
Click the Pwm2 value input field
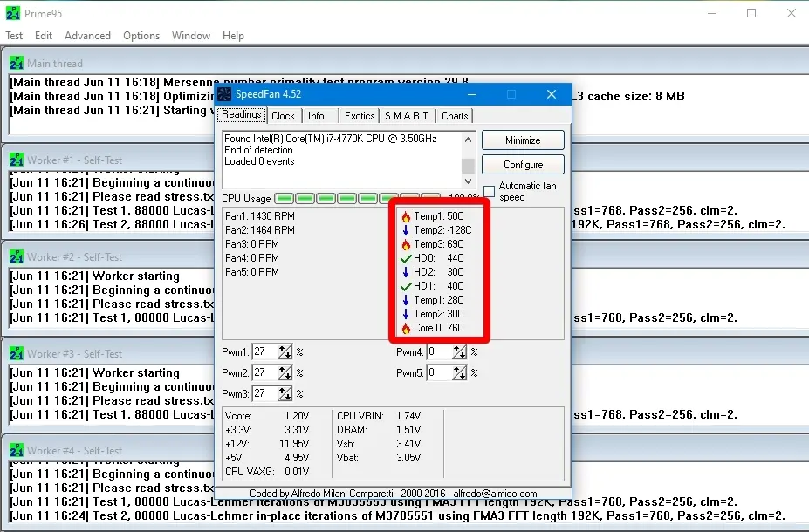(x=265, y=372)
